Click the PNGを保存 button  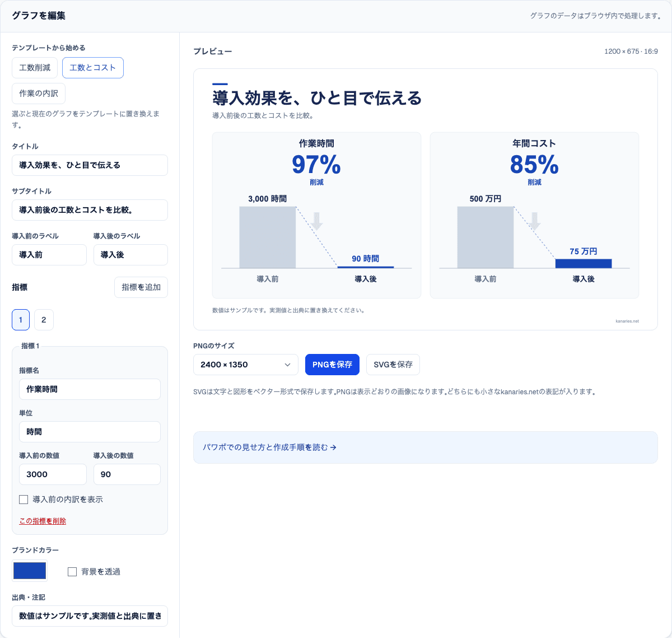click(332, 365)
